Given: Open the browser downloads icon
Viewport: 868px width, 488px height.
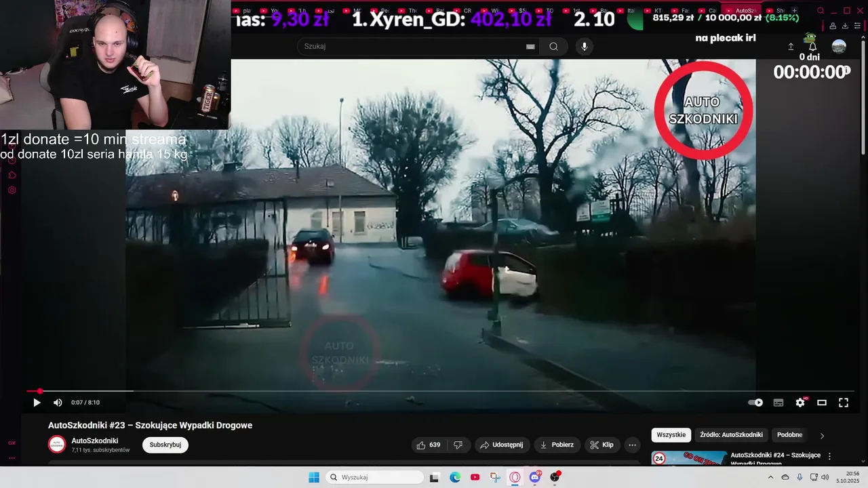Looking at the screenshot, I should (x=846, y=26).
